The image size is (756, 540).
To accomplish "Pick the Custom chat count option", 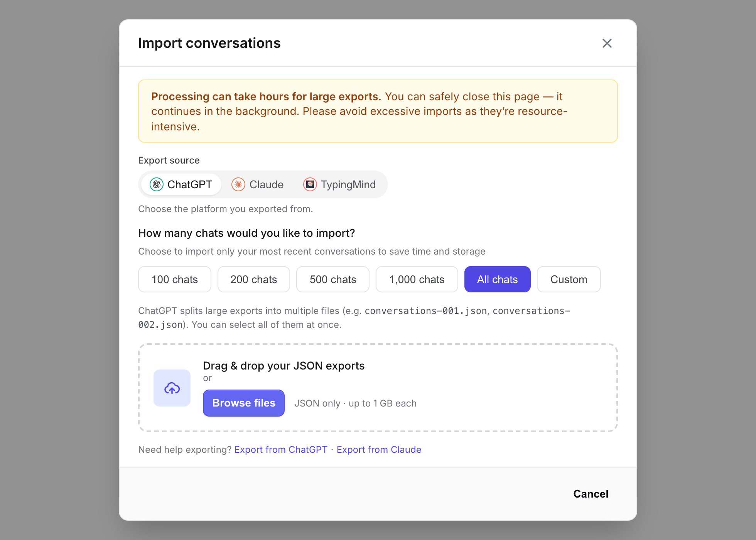I will tap(569, 279).
